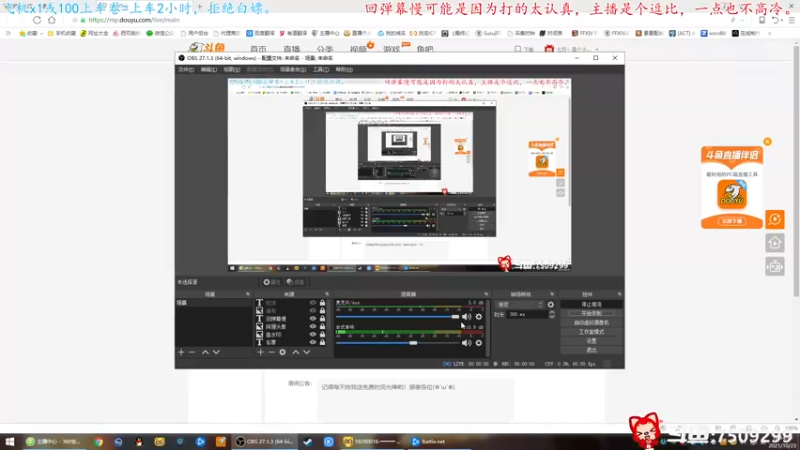The width and height of the screenshot is (800, 450).
Task: Open scene transition settings gear
Action: point(551,305)
